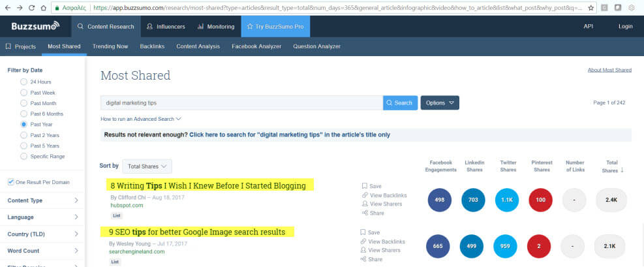Screen dimensions: 644x267
Task: Go to the Backlinks section
Action: (x=152, y=46)
